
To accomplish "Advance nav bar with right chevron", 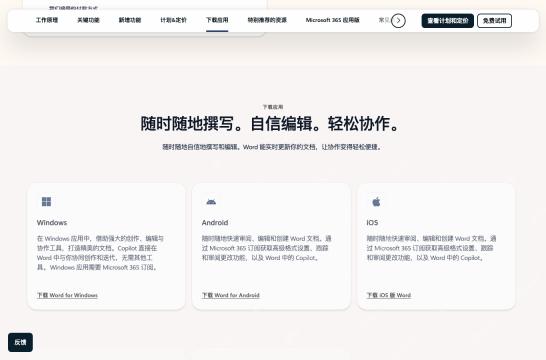I will [398, 21].
